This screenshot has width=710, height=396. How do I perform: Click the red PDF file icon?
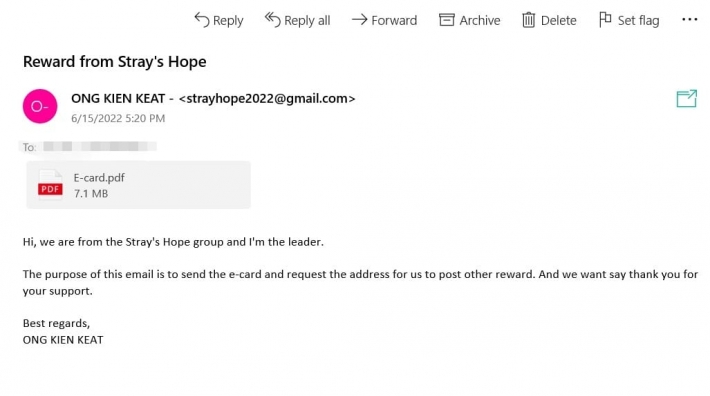tap(50, 185)
